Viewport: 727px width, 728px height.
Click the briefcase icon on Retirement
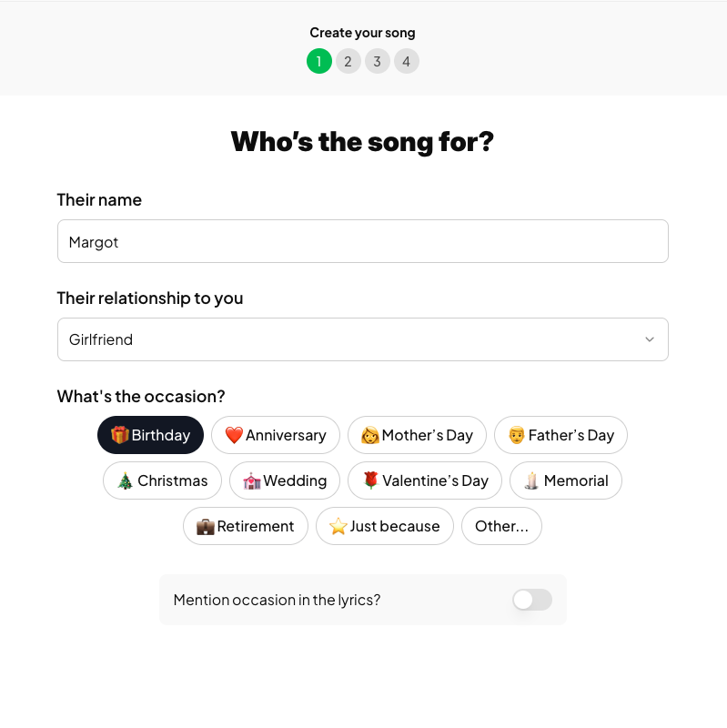click(203, 526)
